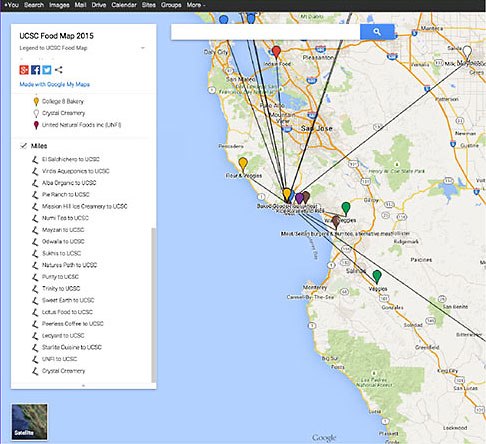Viewport: 486px width, 444px height.
Task: Click brown pin near Watsonville
Action: point(336,222)
